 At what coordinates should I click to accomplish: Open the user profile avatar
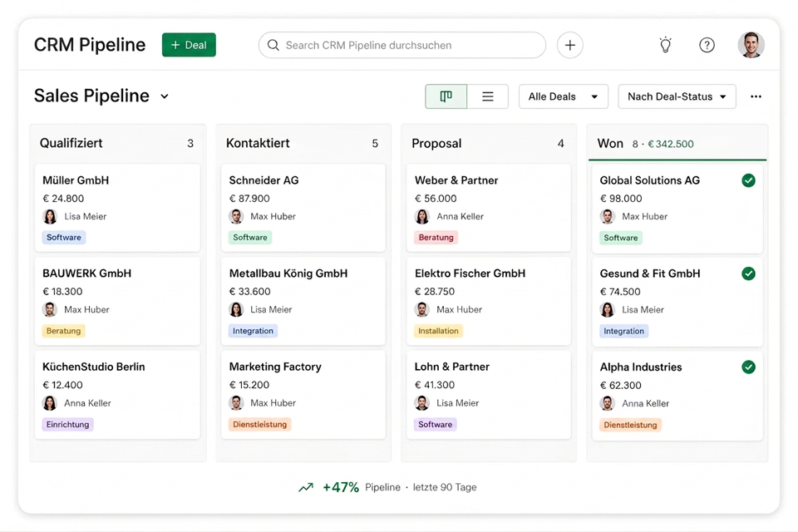pos(751,46)
